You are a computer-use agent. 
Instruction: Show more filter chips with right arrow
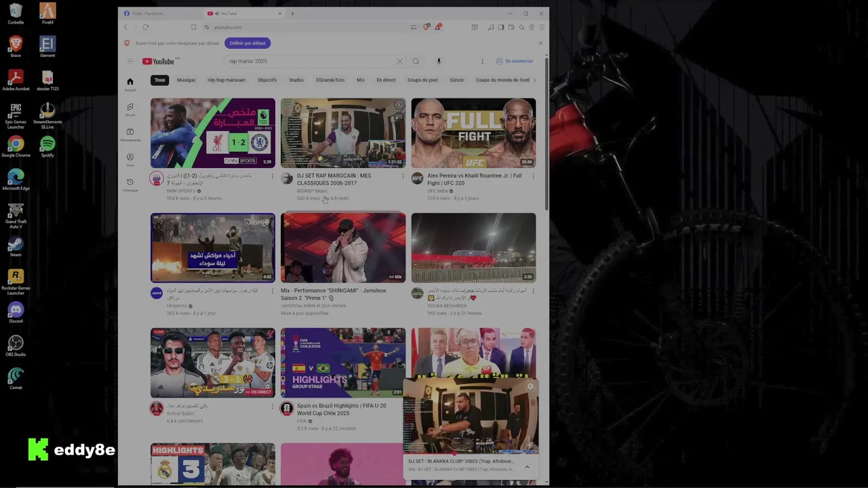(534, 80)
